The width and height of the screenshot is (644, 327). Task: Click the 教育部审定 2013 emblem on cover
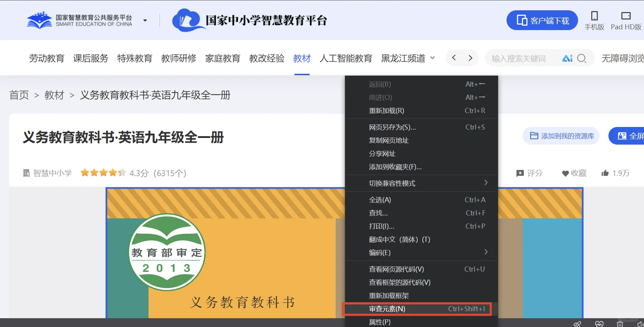[x=167, y=252]
